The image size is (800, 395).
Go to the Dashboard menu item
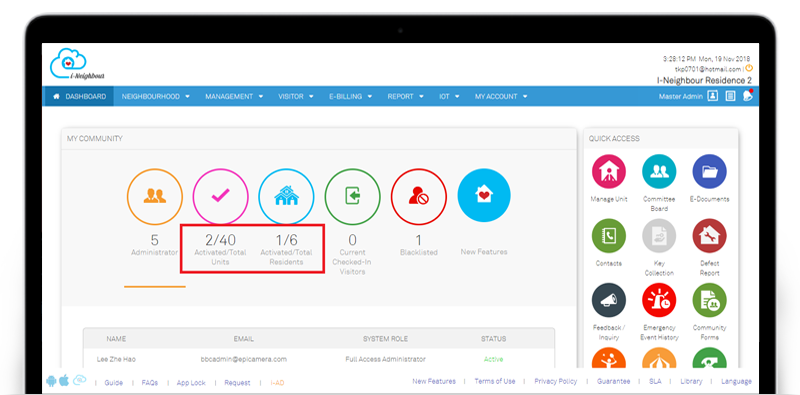point(80,96)
